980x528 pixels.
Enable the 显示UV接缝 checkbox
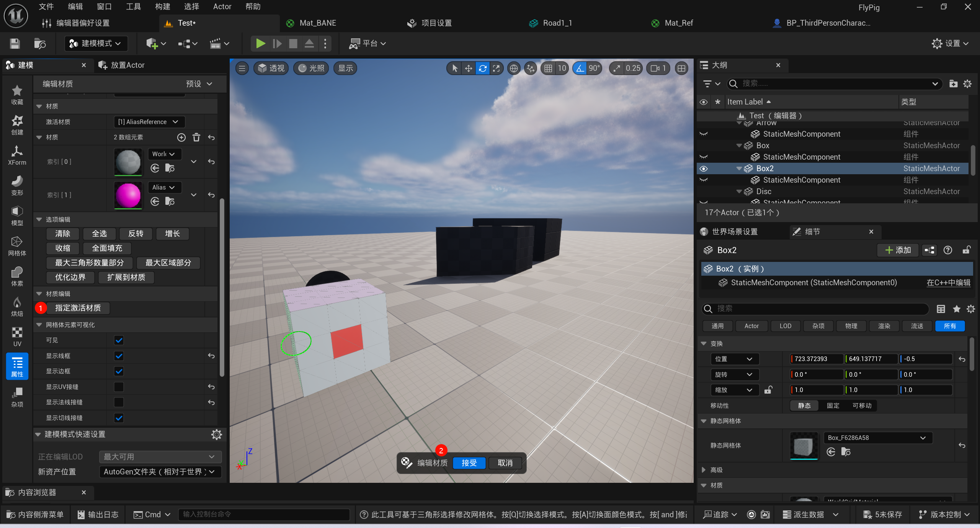(119, 387)
